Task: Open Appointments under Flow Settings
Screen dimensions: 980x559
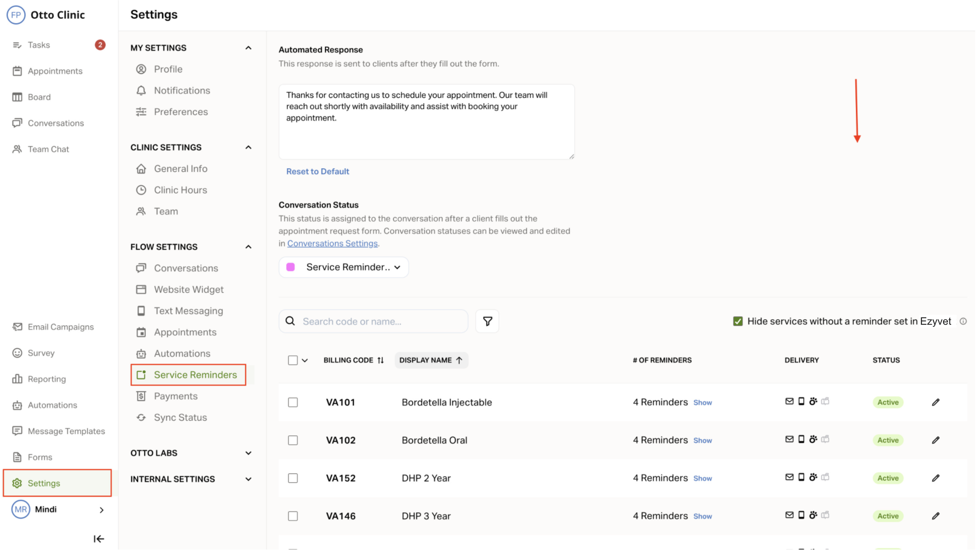Action: click(185, 332)
